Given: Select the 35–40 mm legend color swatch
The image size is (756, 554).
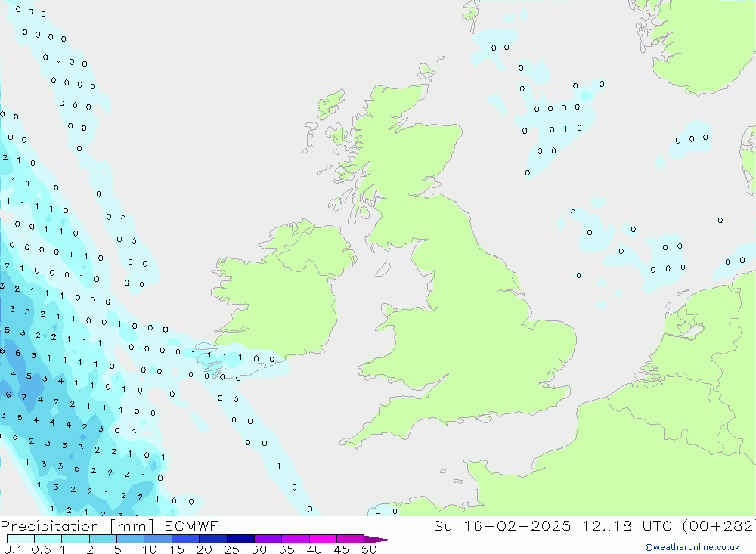Looking at the screenshot, I should coord(296,539).
